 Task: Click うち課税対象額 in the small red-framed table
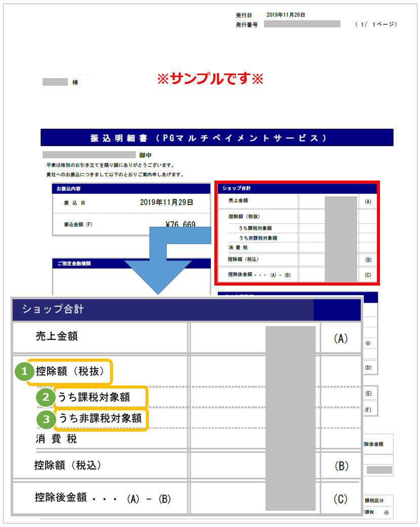click(x=255, y=228)
